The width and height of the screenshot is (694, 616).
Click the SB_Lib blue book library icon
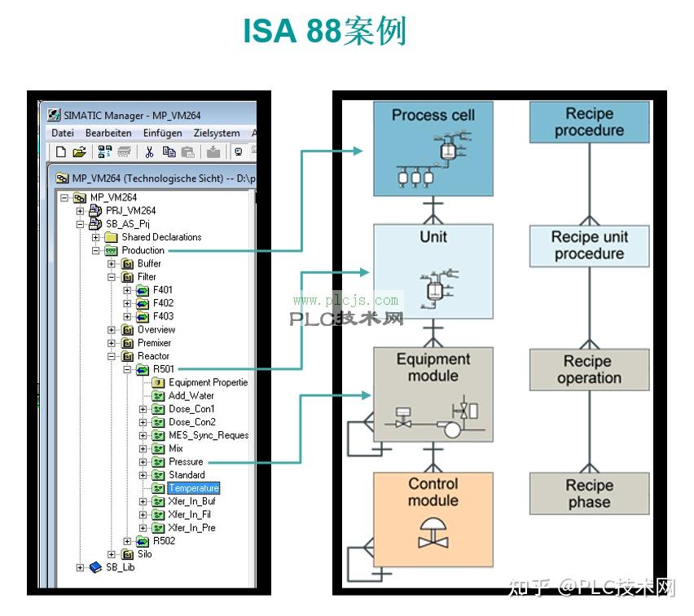coord(95,567)
